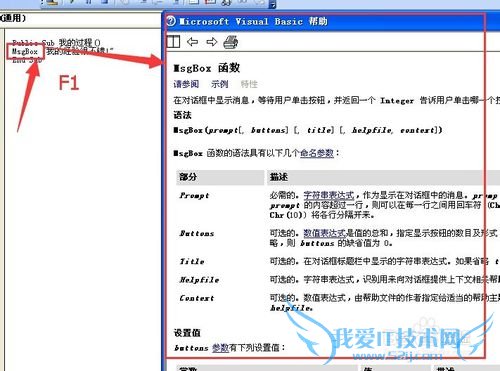Screen dimensions: 500x371
Task: Open the 请参阅 link
Action: point(186,84)
